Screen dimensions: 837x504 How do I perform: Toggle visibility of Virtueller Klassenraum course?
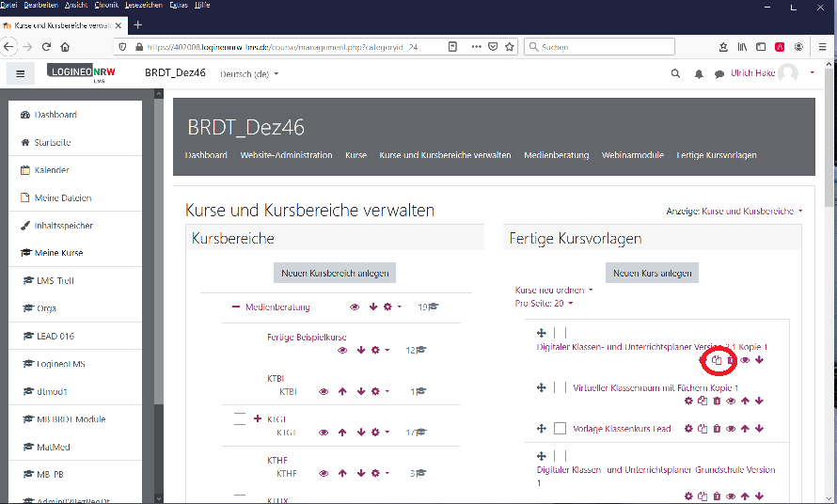click(x=731, y=402)
